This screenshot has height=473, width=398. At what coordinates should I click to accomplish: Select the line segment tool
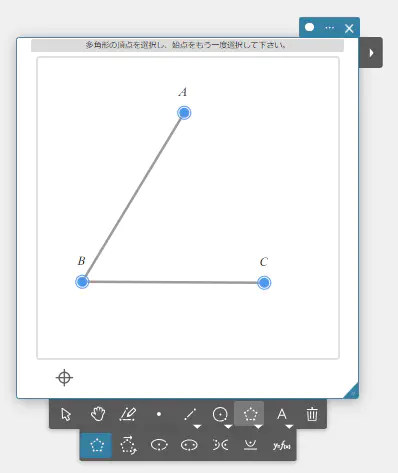point(190,414)
